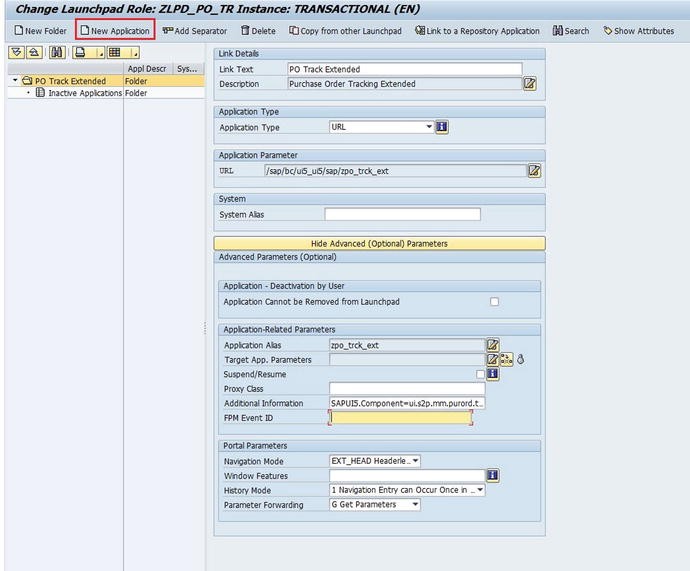690x571 pixels.
Task: Click the collapse all nodes icon
Action: point(34,53)
